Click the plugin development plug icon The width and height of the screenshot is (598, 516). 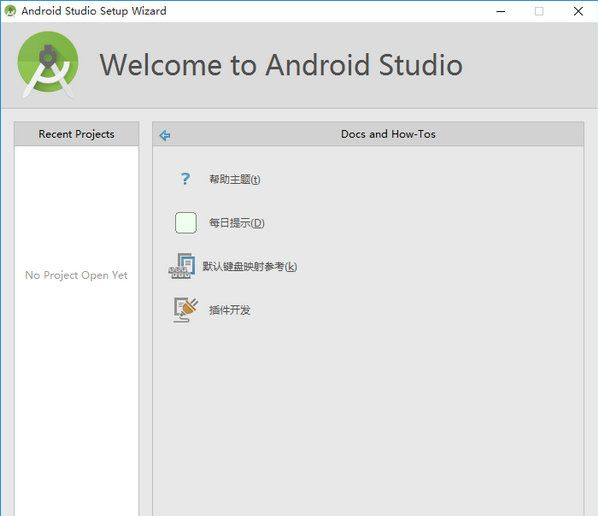click(x=185, y=310)
